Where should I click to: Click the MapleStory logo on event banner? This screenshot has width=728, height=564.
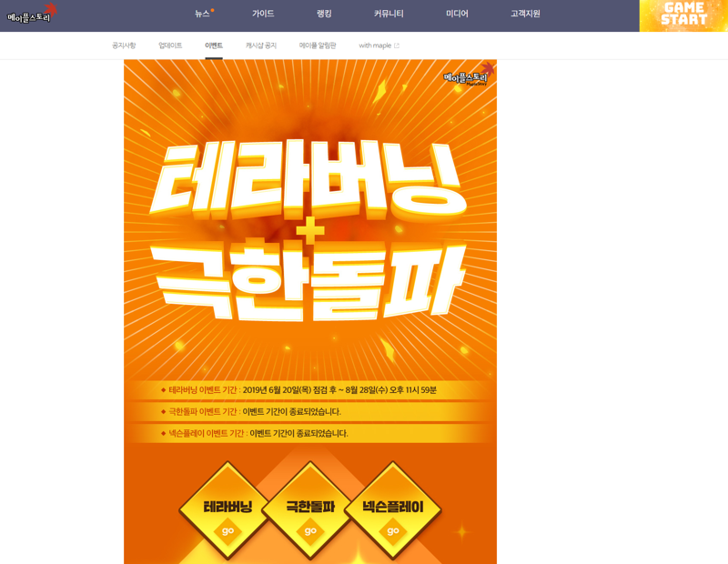468,76
